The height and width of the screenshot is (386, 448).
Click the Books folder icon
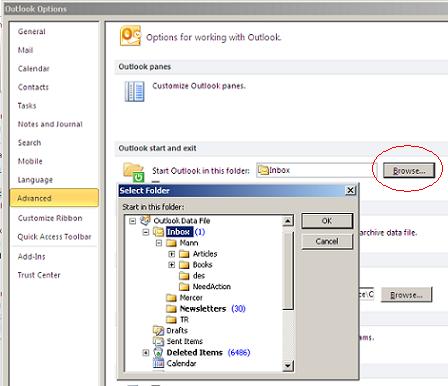tap(184, 265)
